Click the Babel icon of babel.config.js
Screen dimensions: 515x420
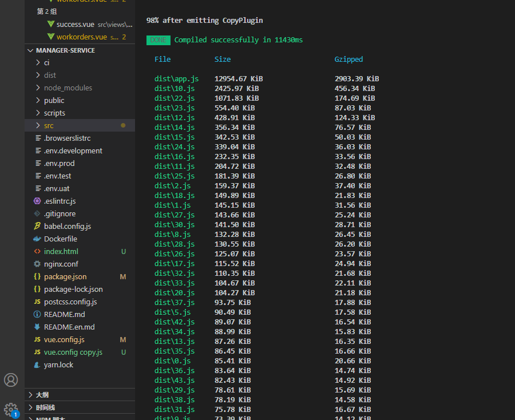(37, 226)
